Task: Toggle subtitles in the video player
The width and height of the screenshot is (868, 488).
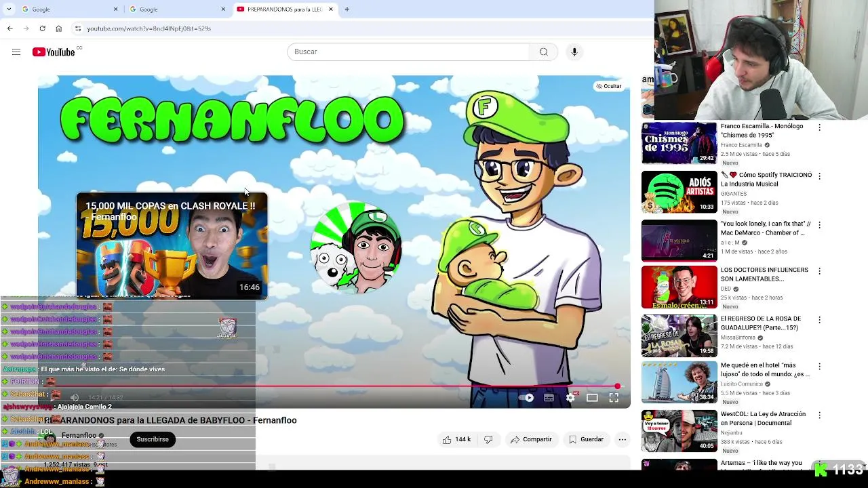Action: coord(549,398)
